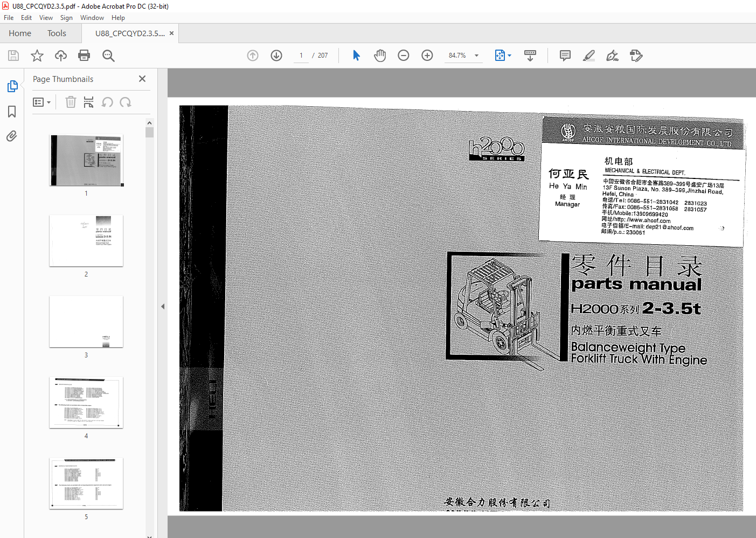Click the thumbnails panel scrollbar handle
Viewport: 756px width, 538px height.
point(149,132)
